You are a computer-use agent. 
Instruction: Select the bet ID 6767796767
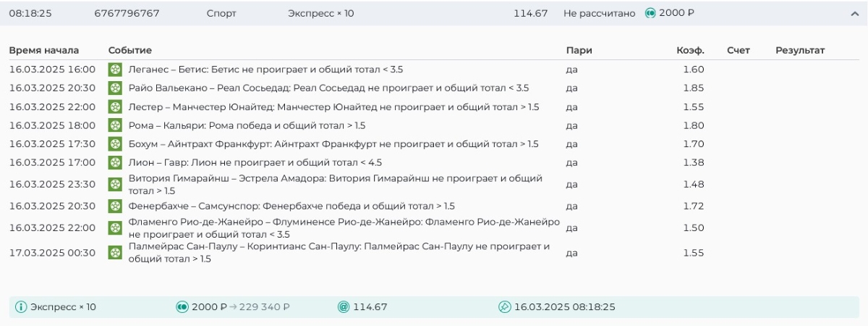click(x=127, y=13)
